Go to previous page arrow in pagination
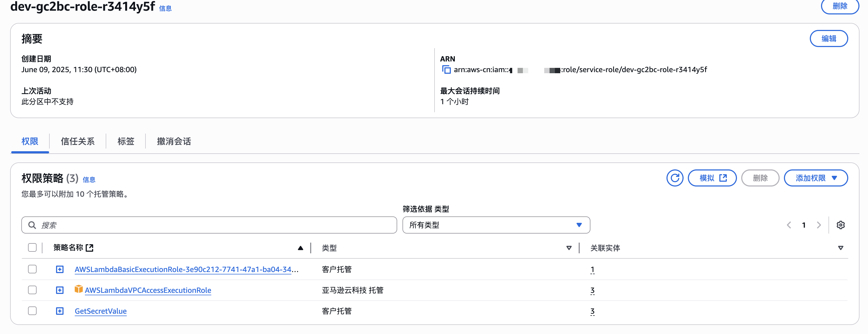 click(789, 225)
